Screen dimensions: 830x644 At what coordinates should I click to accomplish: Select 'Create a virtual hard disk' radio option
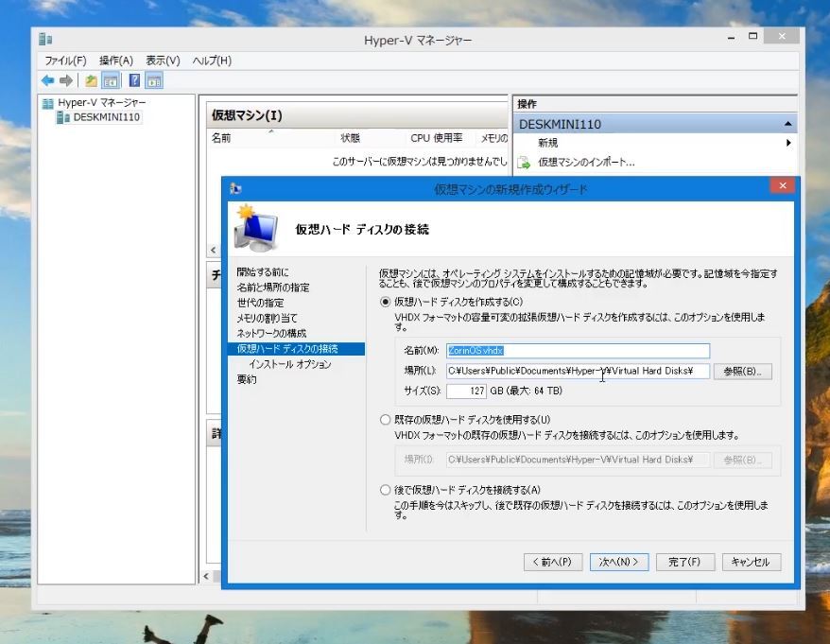pyautogui.click(x=385, y=302)
